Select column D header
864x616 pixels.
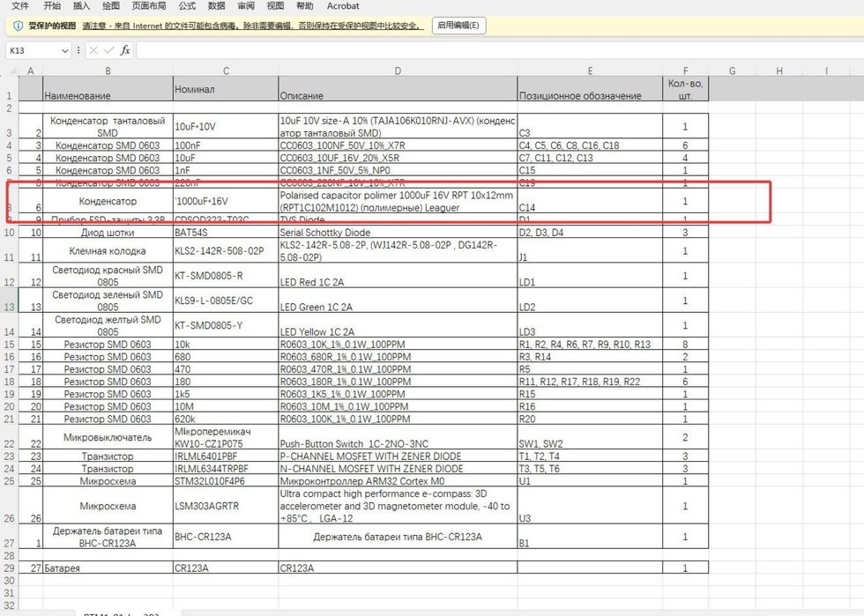click(398, 71)
